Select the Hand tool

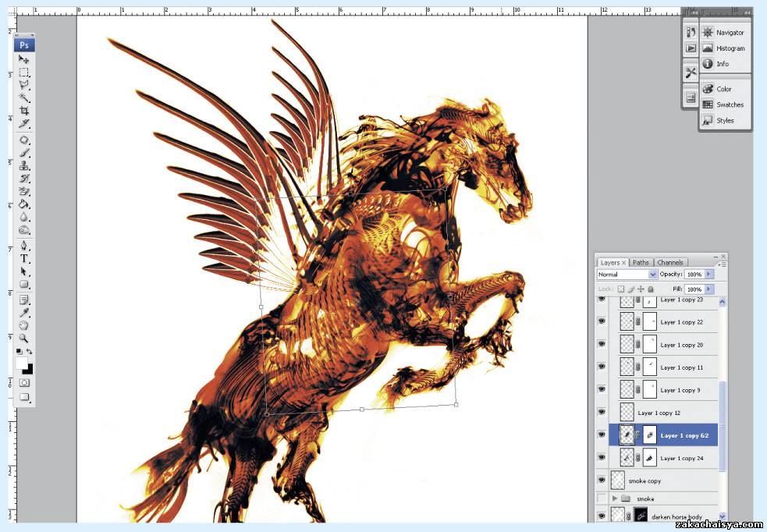click(23, 325)
